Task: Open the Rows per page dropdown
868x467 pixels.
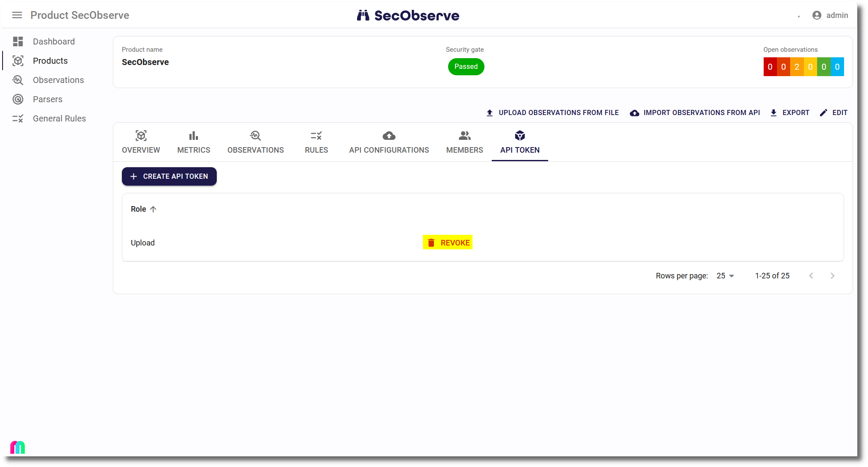Action: click(724, 276)
